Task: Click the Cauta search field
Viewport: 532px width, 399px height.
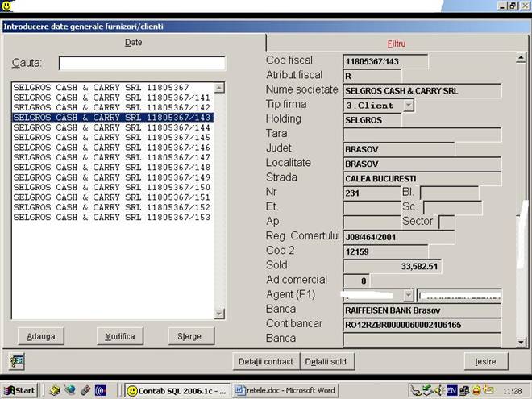Action: 142,63
